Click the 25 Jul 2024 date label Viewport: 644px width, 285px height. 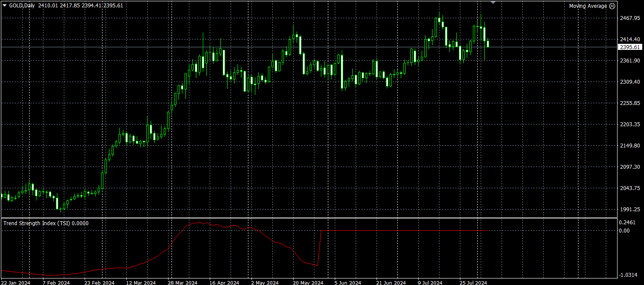click(474, 282)
